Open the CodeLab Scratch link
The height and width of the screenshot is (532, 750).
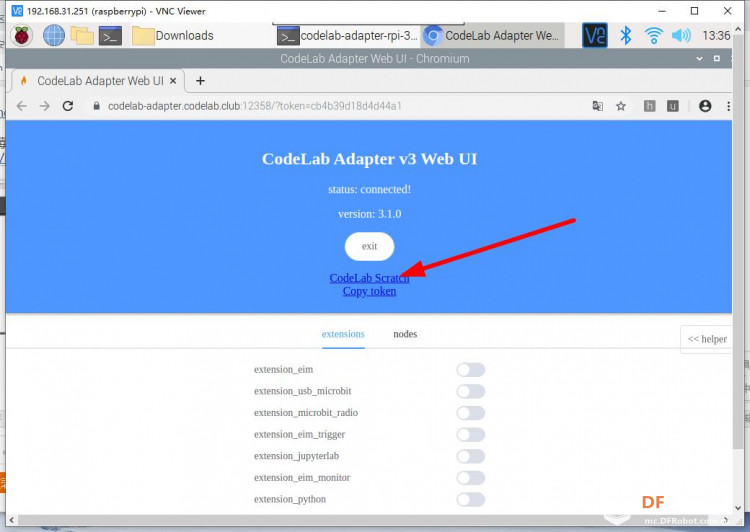tap(369, 278)
